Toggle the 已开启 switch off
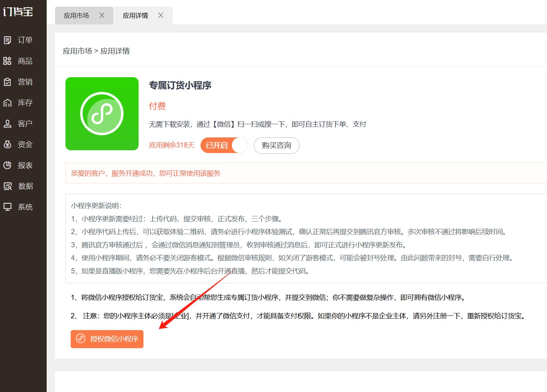Screen dimensions: 547x392 [224, 145]
